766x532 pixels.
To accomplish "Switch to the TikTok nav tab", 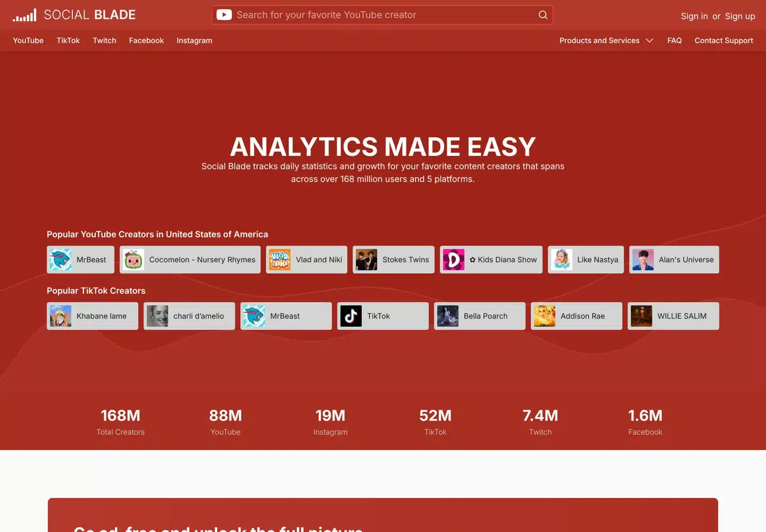I will click(68, 40).
